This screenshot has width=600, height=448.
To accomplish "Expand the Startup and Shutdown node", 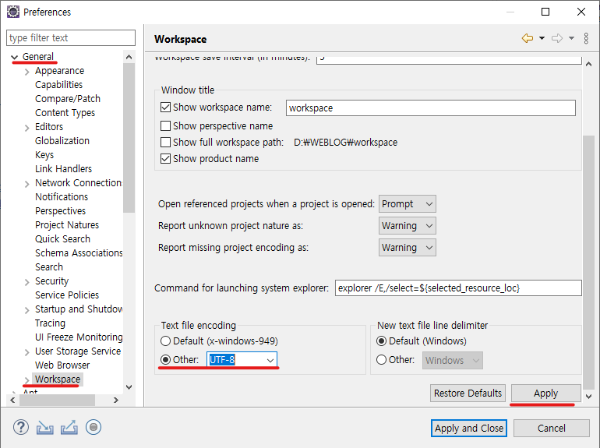I will tap(27, 310).
